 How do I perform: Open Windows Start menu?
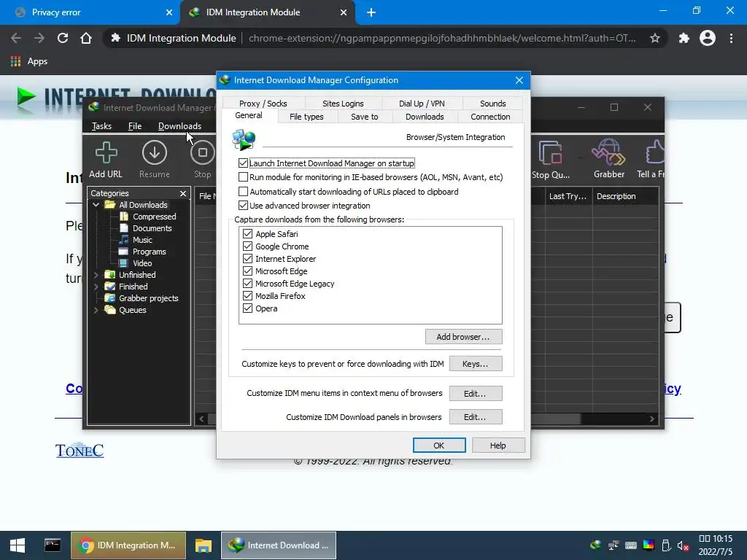click(x=18, y=545)
